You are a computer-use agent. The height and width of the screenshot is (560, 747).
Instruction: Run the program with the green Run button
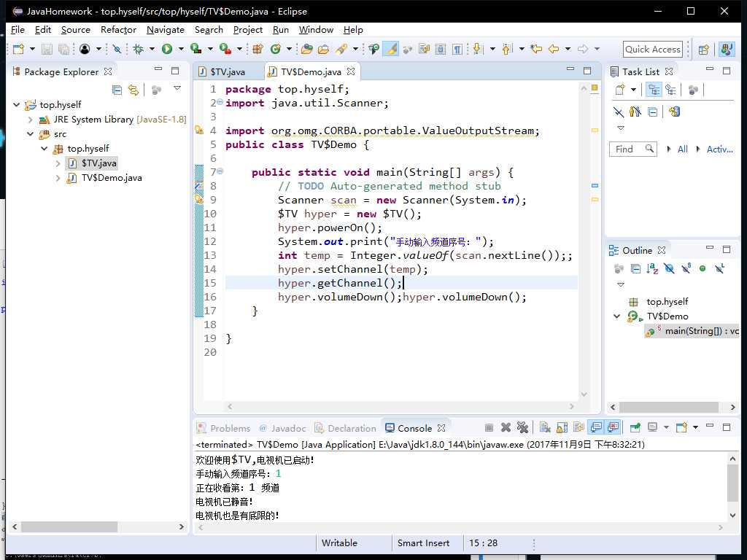pos(167,49)
